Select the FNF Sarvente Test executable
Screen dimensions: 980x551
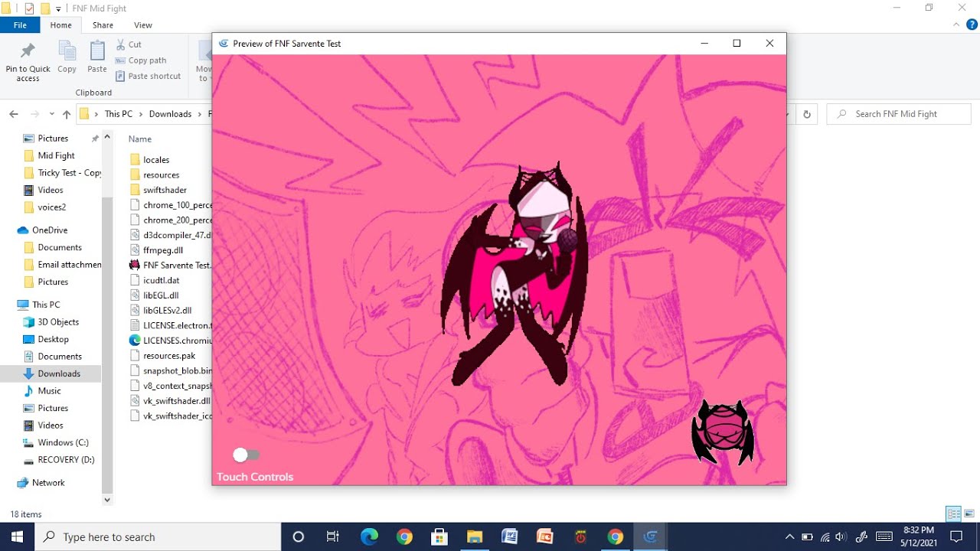[176, 265]
